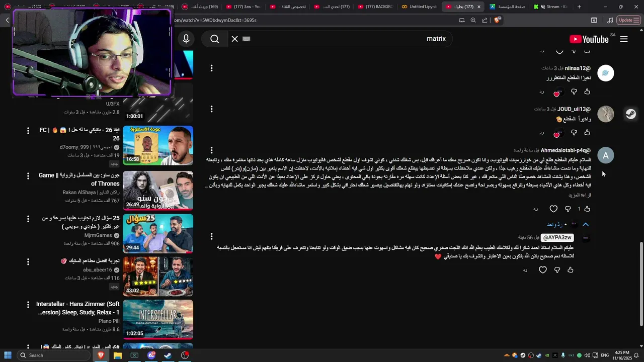Open the @Ahmedalotabi-p4q channel profile avatar

coord(605,155)
